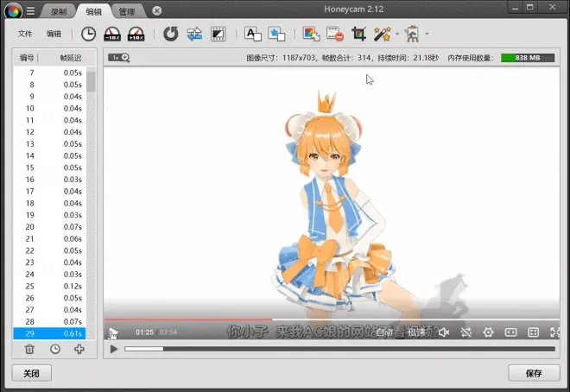Click the crossed-out loop icon in preview

466,332
